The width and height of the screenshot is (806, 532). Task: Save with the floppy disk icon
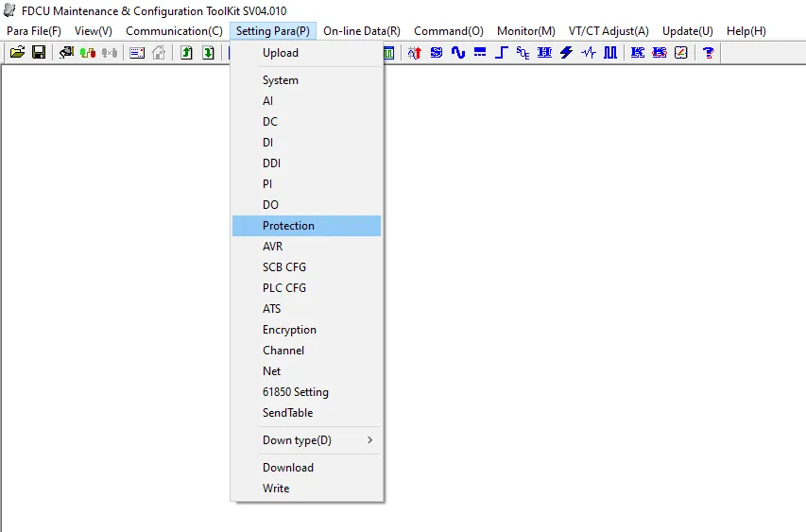(x=39, y=52)
